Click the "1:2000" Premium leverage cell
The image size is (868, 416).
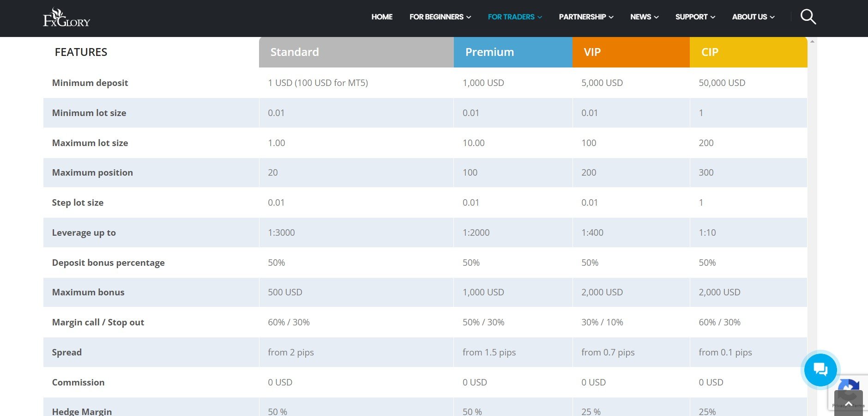(x=476, y=232)
